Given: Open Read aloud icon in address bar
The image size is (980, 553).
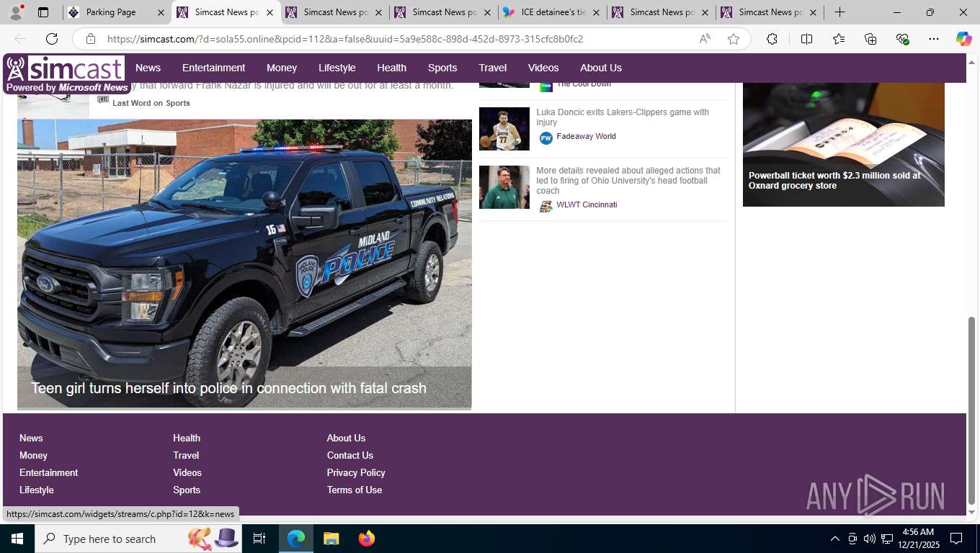Looking at the screenshot, I should tap(705, 39).
